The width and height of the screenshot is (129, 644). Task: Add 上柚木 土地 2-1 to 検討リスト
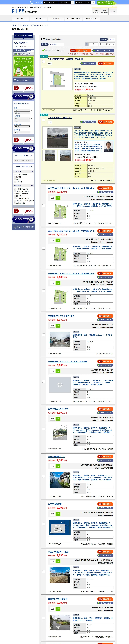coord(88,122)
